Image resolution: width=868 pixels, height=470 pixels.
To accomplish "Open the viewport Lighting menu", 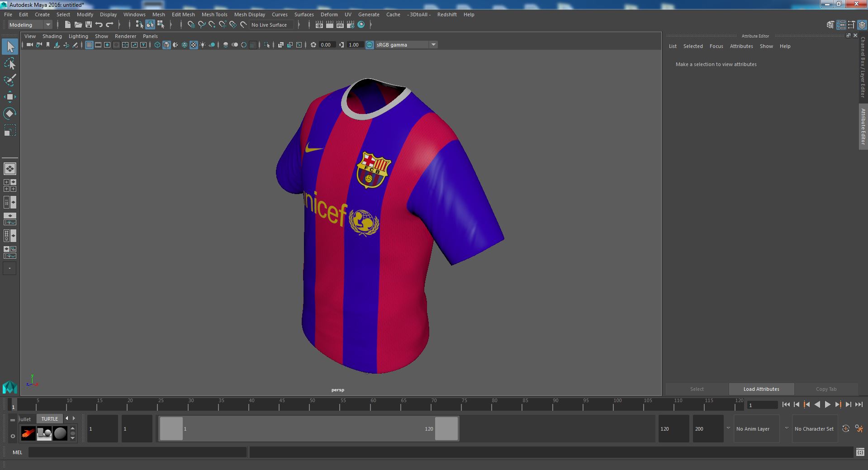I will (x=78, y=36).
